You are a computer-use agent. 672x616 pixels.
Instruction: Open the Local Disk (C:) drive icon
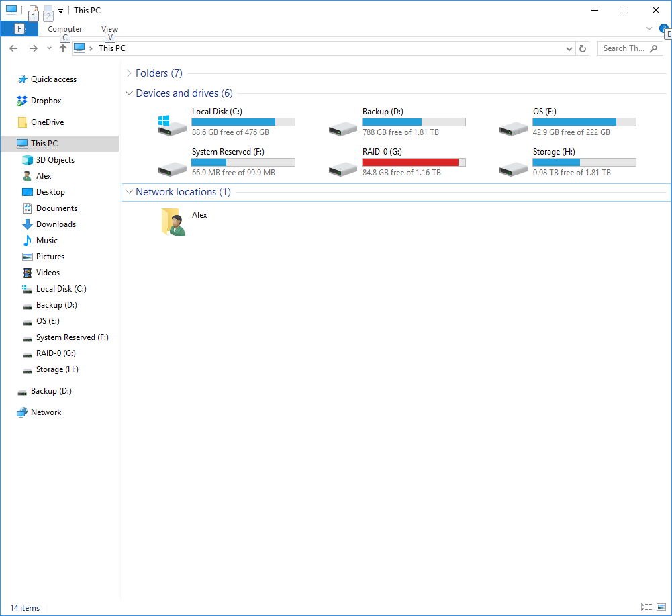tap(172, 125)
